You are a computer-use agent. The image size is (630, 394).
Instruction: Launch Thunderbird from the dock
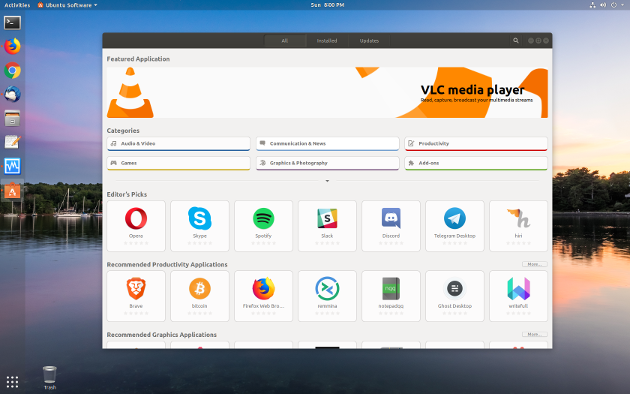(x=12, y=94)
